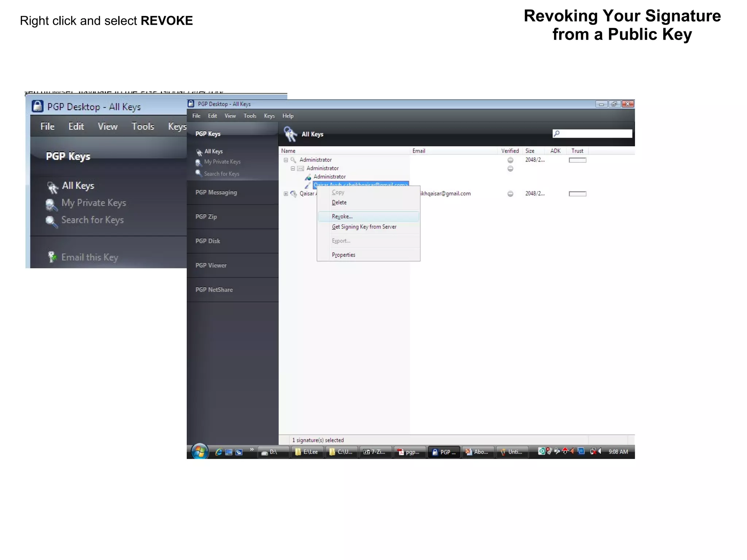The width and height of the screenshot is (747, 560).
Task: Click the search magnifier icon in search box
Action: tap(557, 133)
